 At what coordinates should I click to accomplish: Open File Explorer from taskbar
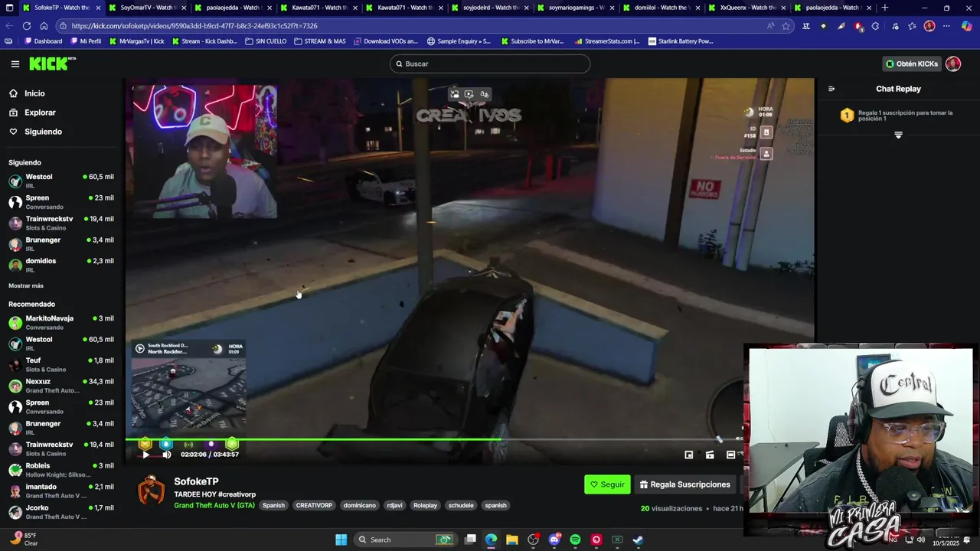tap(512, 540)
